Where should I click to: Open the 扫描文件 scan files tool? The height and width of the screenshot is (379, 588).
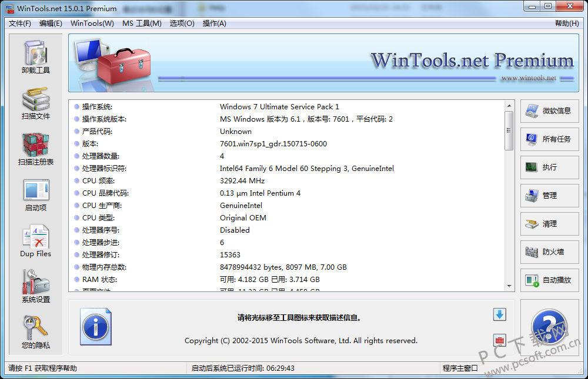pyautogui.click(x=36, y=103)
